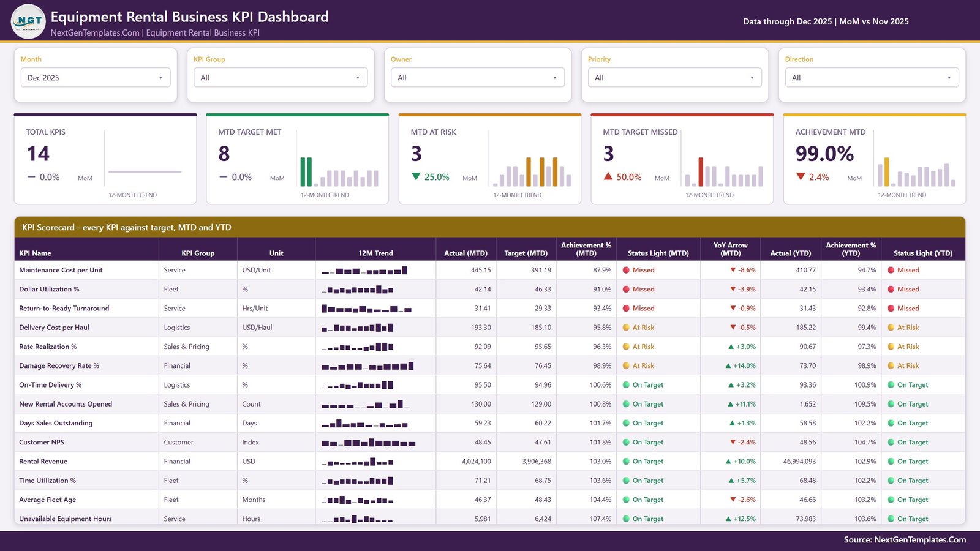This screenshot has width=980, height=551.
Task: Click the Rental Revenue YTD value 46,994,093
Action: tap(799, 462)
